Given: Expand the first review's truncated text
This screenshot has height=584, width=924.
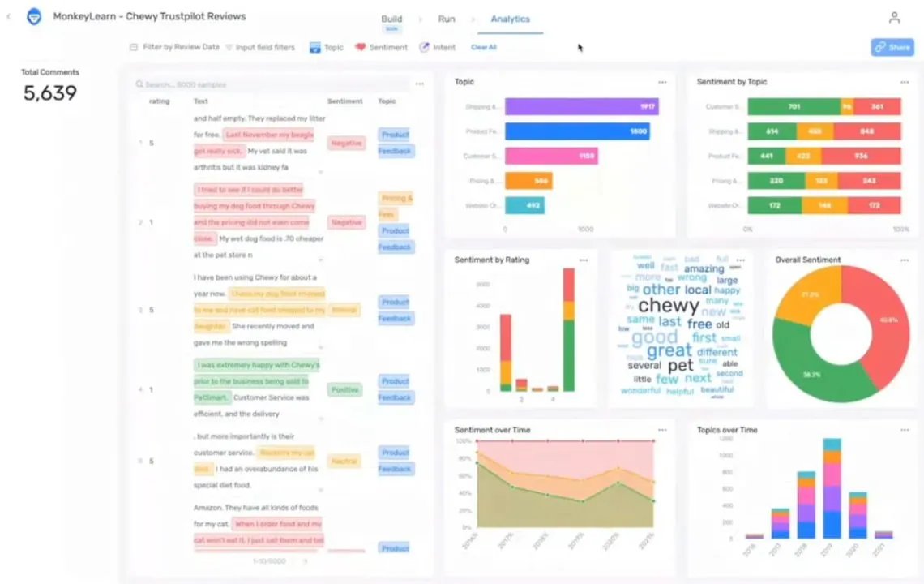Looking at the screenshot, I should (319, 172).
